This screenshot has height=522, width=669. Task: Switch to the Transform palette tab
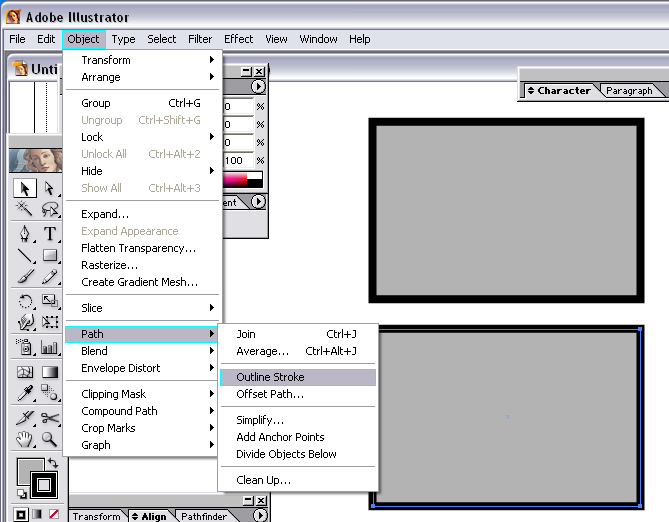[96, 516]
